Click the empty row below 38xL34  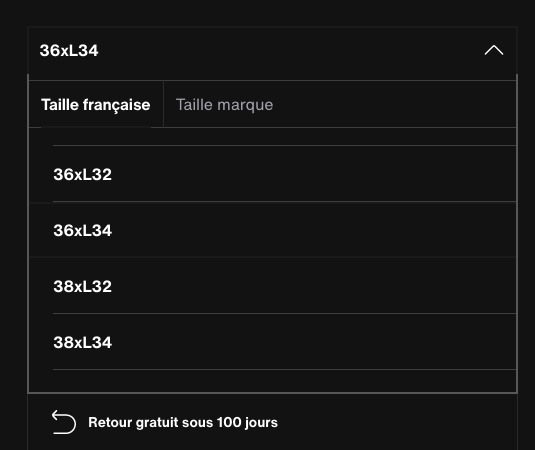click(x=272, y=381)
